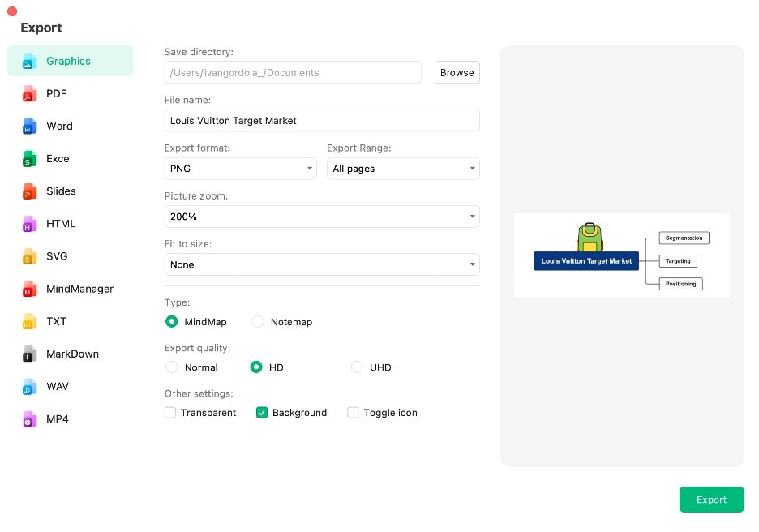Image resolution: width=759 pixels, height=532 pixels.
Task: Click the MarkDown file icon
Action: click(x=29, y=354)
